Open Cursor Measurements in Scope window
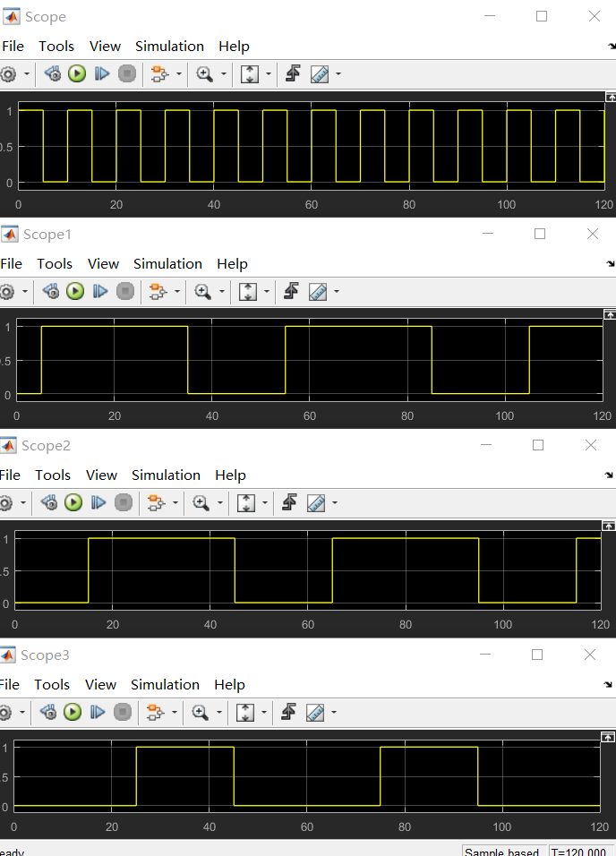 320,73
